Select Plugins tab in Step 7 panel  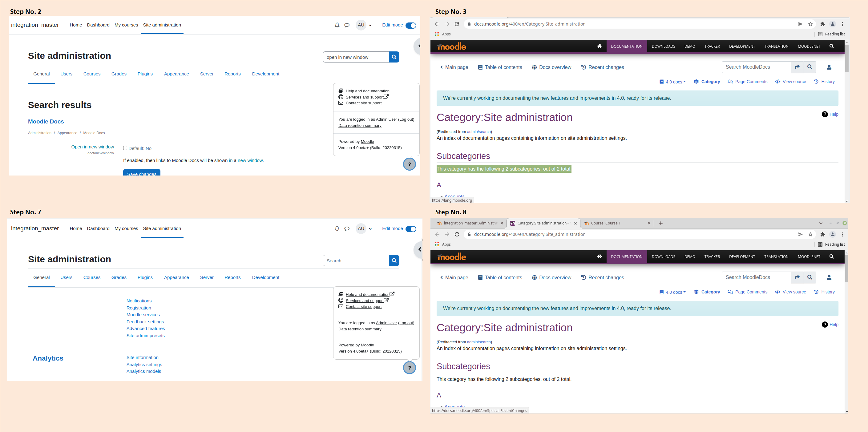coord(145,277)
